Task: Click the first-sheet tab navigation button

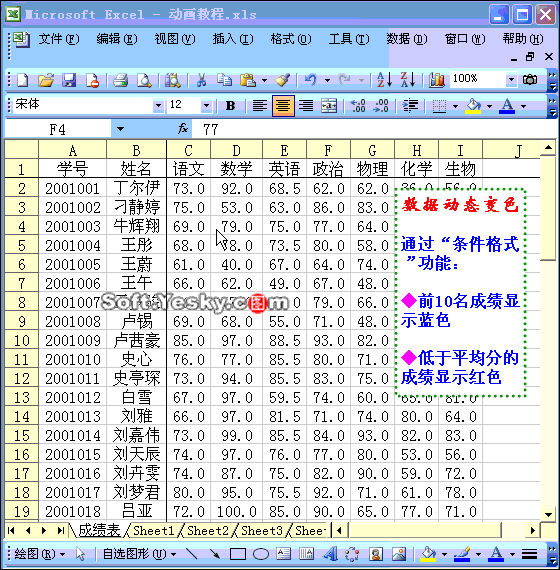Action: [11, 530]
